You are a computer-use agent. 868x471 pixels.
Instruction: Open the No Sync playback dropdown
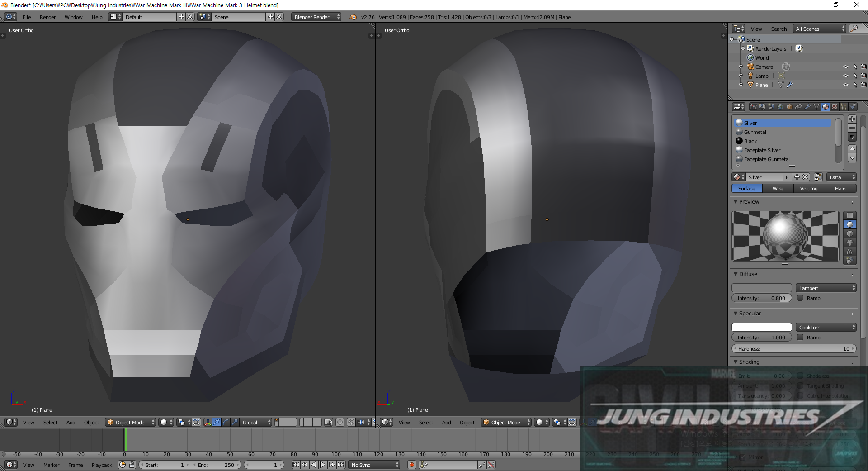click(x=375, y=465)
